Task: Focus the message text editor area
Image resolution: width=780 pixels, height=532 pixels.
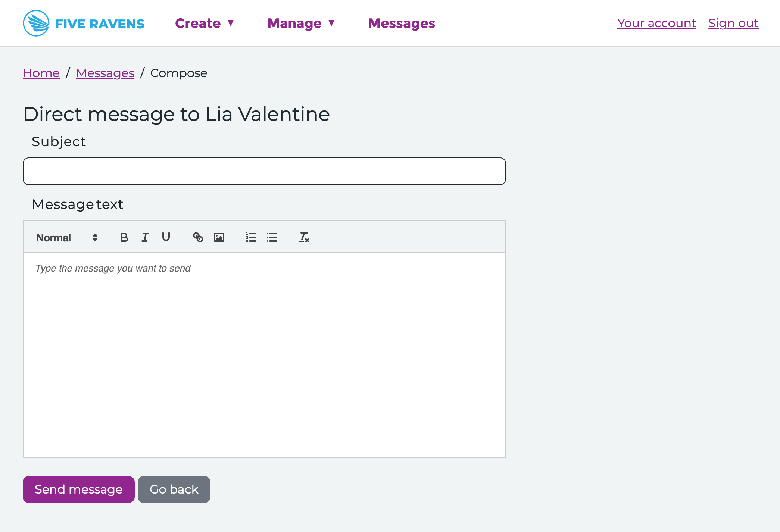Action: point(264,354)
